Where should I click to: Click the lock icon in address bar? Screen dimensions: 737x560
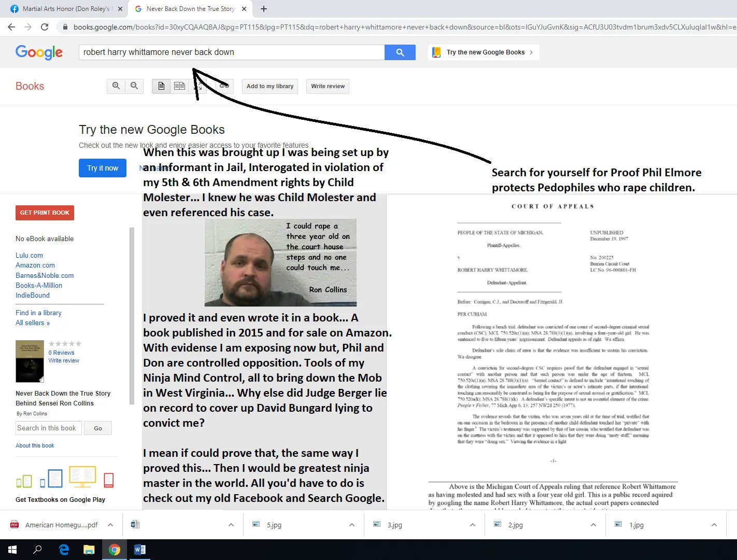point(65,27)
